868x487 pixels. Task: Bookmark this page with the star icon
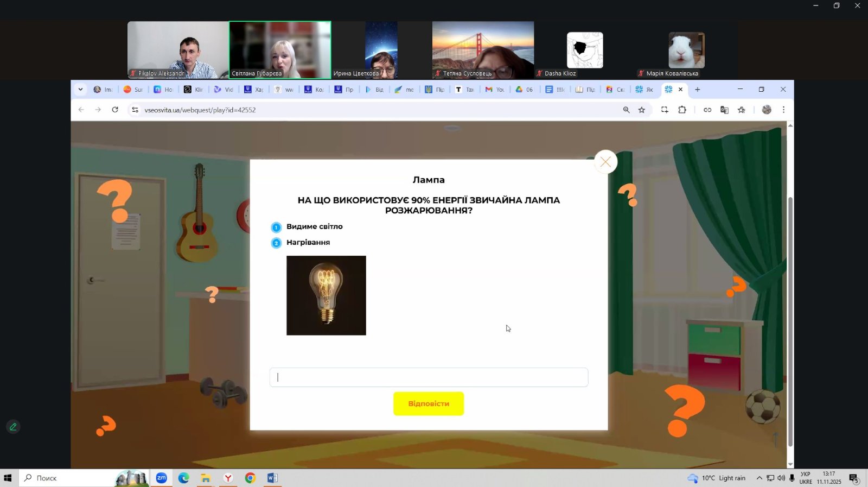(642, 110)
